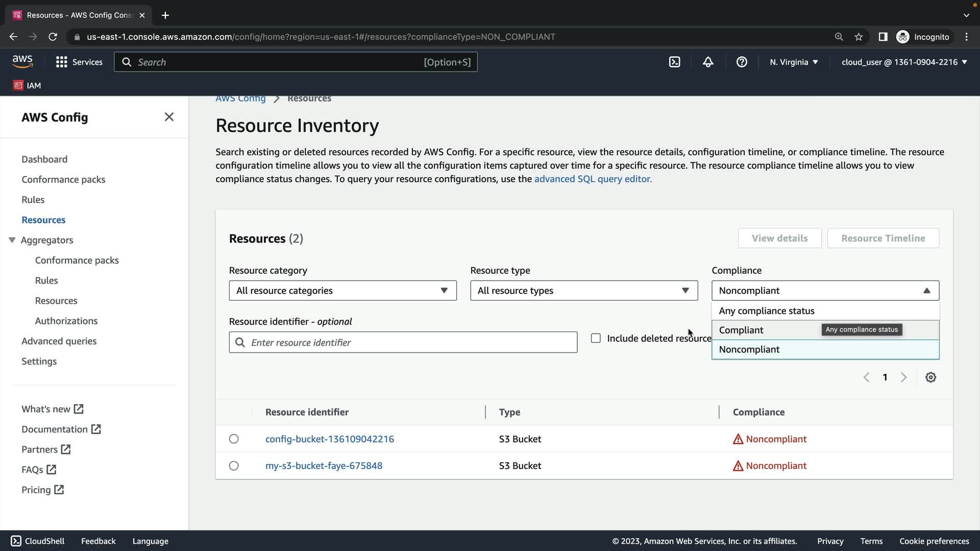Click the help question mark icon
980x551 pixels.
(742, 62)
